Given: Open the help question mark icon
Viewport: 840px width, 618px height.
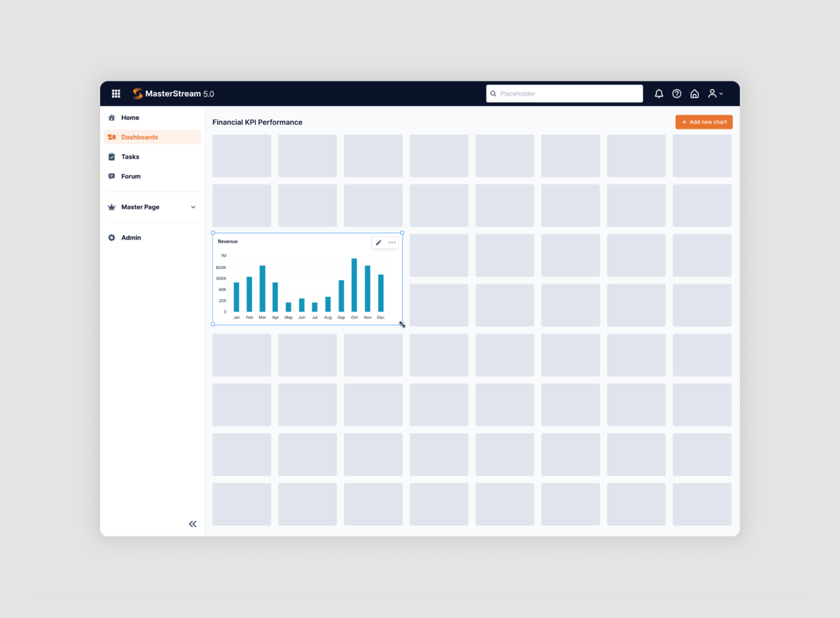Looking at the screenshot, I should 677,94.
